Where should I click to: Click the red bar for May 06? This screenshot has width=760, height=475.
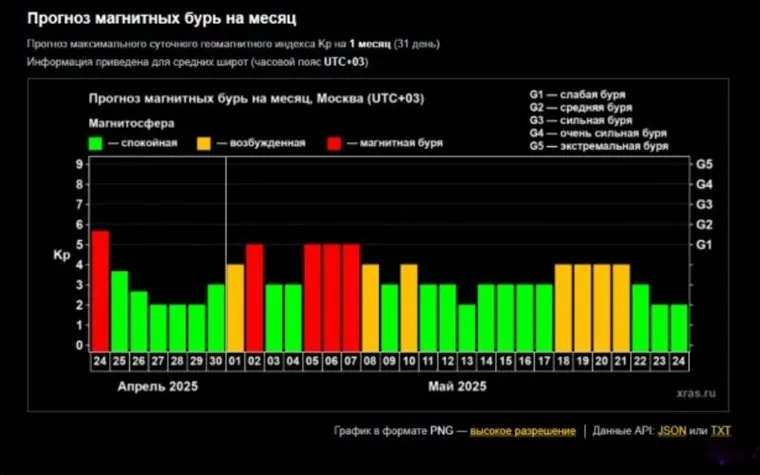coord(332,296)
